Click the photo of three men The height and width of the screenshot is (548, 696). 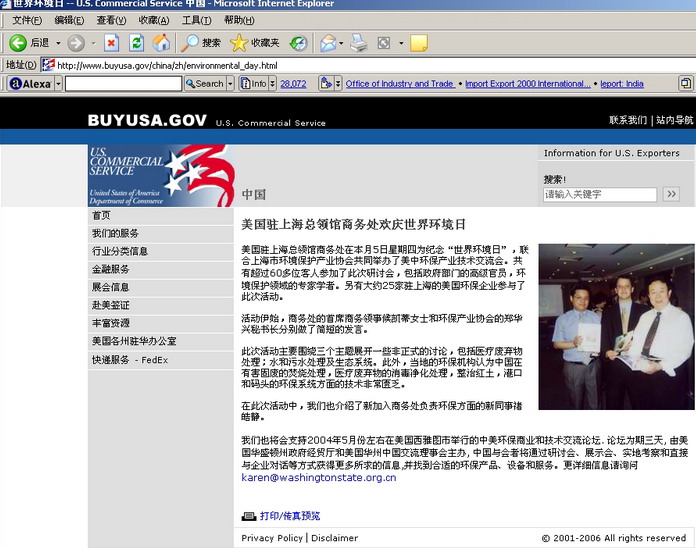pos(616,327)
